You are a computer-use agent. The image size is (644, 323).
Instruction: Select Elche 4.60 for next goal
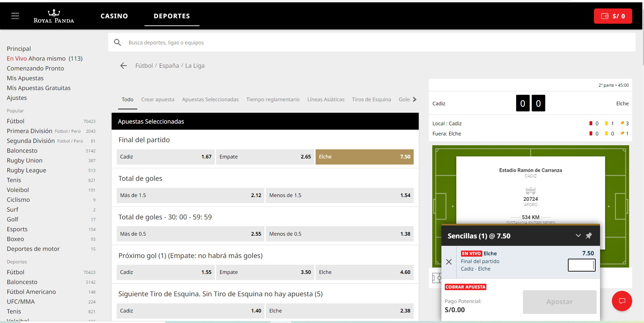click(x=365, y=272)
